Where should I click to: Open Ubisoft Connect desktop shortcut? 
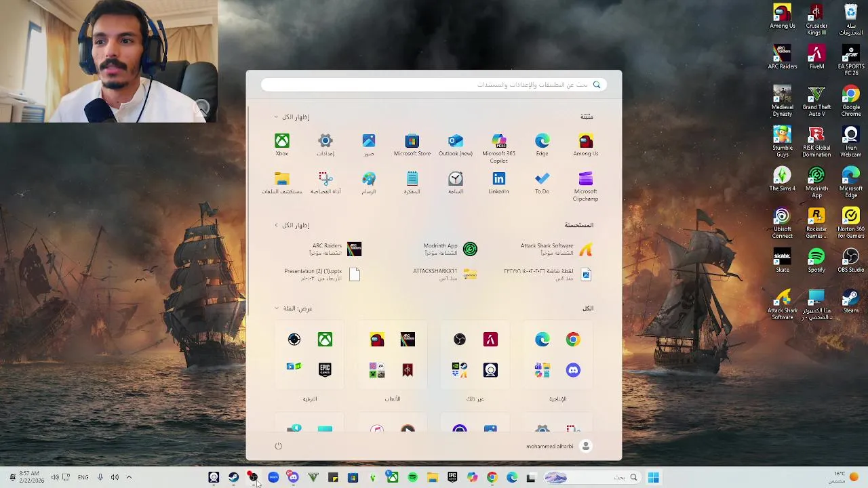783,224
